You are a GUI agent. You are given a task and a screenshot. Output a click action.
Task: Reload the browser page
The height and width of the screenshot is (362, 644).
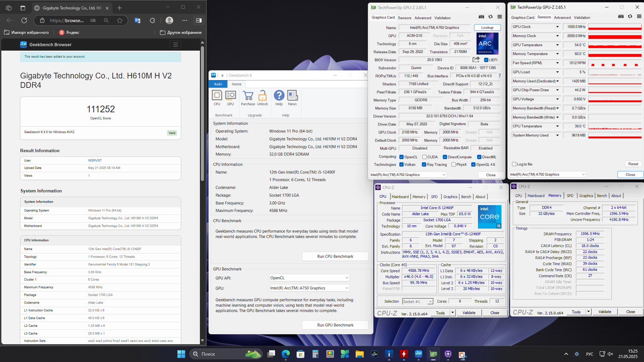click(24, 20)
